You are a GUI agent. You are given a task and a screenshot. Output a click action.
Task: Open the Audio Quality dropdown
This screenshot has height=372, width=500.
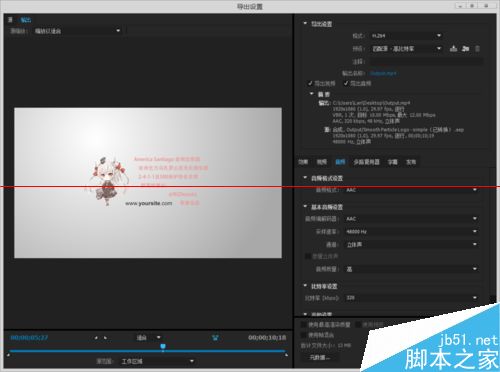pyautogui.click(x=412, y=269)
